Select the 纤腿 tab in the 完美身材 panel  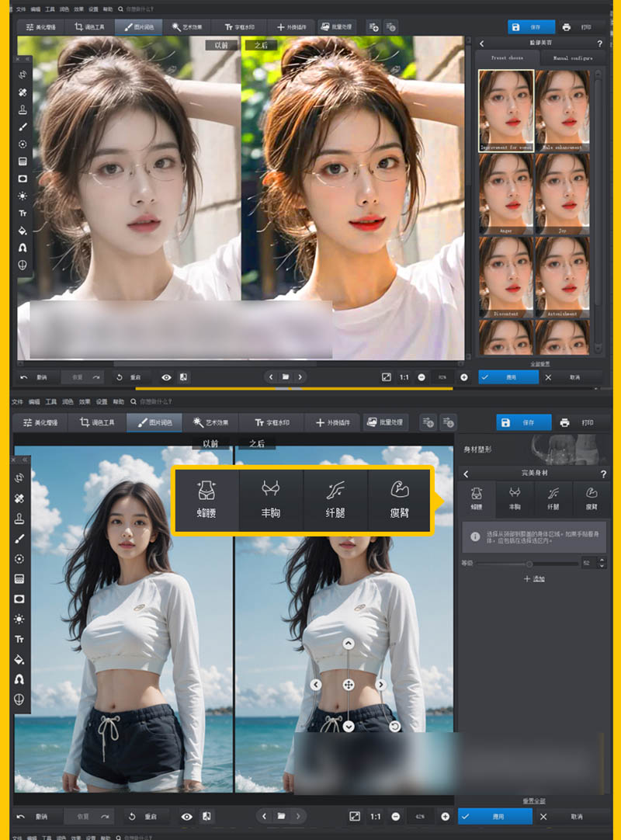(x=553, y=498)
